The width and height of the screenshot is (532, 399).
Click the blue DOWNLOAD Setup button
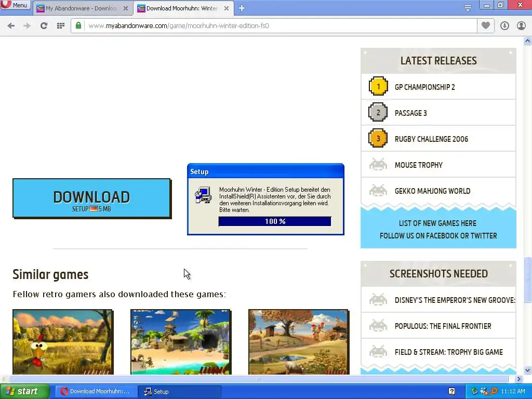click(91, 198)
